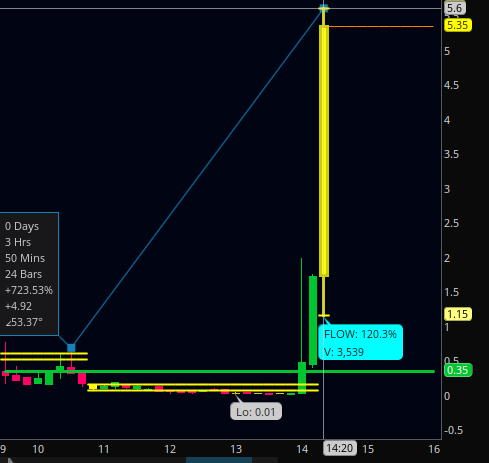Click the gray 5.6 crosshair price label
The height and width of the screenshot is (463, 489).
coord(455,8)
